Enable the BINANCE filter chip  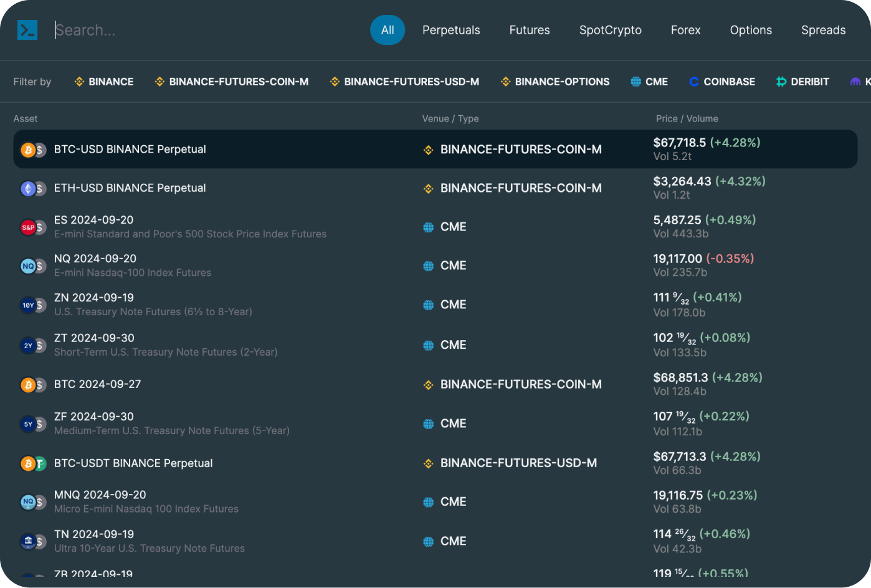(103, 82)
